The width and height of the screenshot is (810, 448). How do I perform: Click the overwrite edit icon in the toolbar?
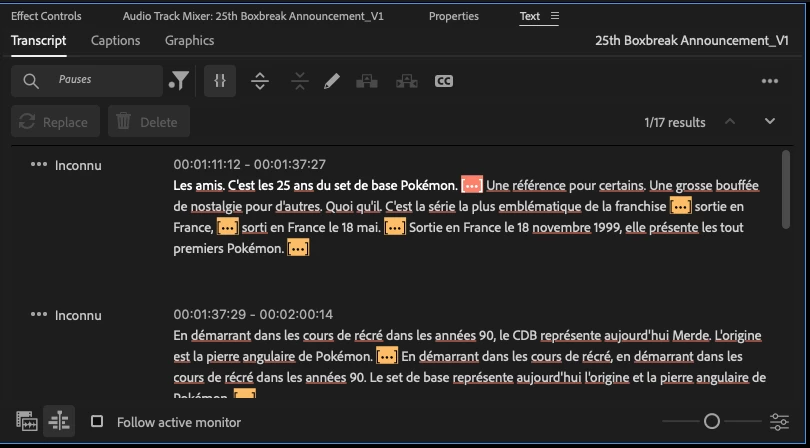(407, 81)
